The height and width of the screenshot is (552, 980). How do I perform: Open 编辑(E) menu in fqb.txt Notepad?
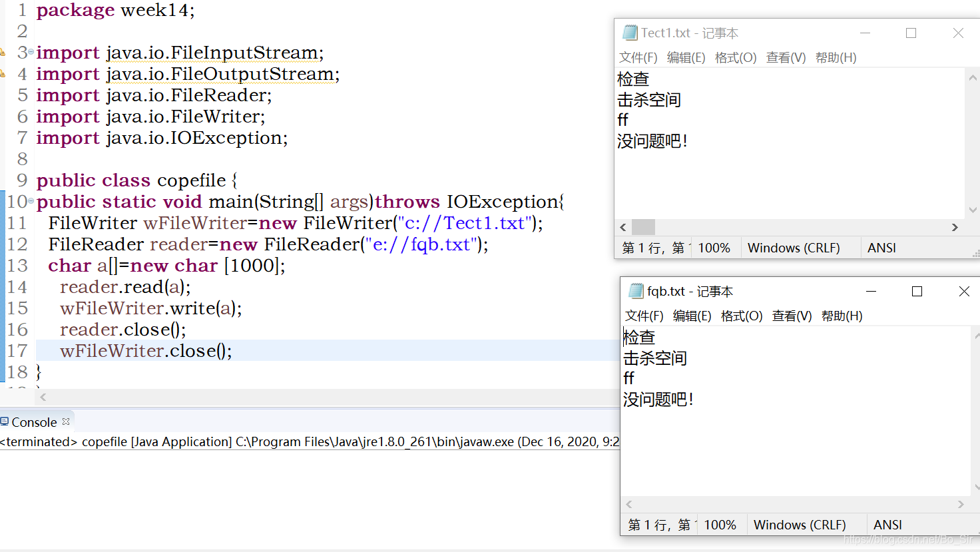692,316
